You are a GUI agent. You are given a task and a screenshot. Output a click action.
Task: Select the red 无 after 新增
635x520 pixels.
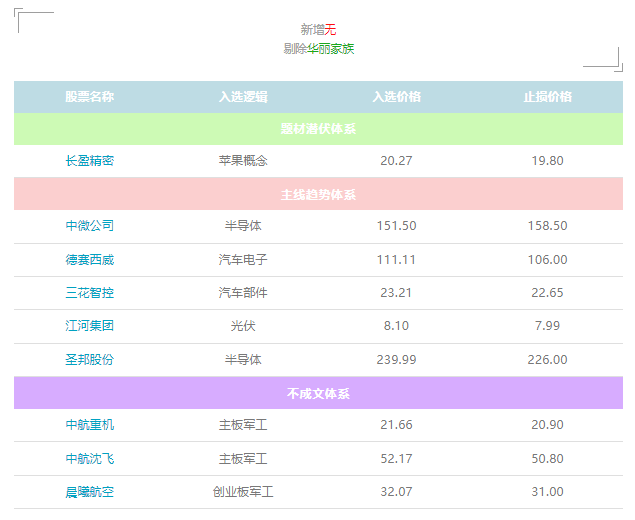(330, 30)
